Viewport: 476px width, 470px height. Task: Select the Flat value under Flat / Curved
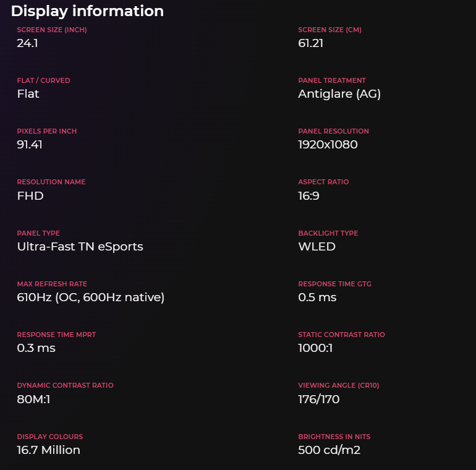coord(28,94)
